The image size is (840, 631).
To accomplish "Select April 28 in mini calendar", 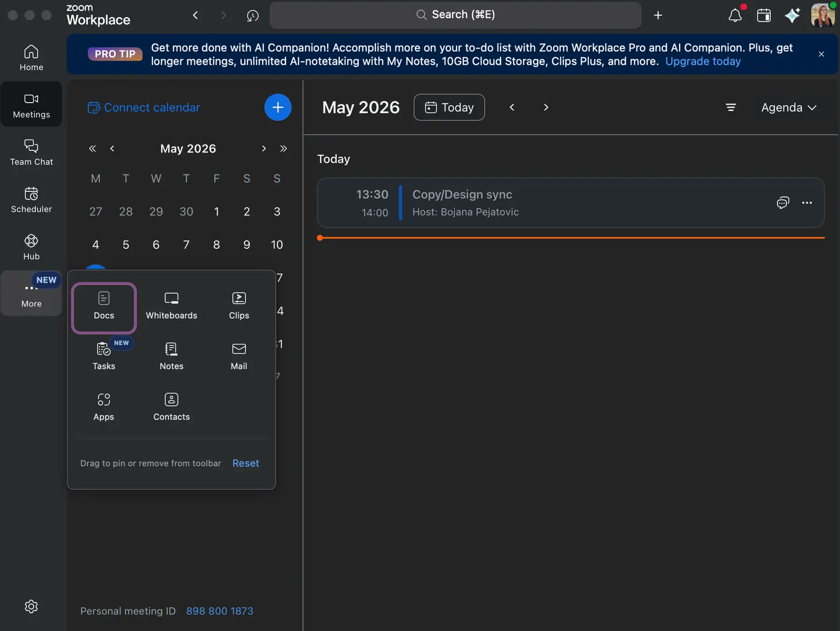I will coord(126,211).
